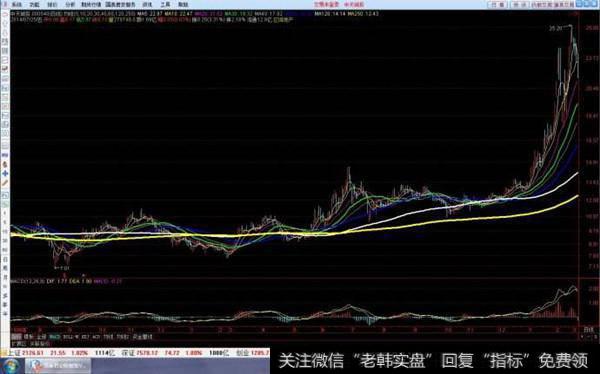This screenshot has height=374, width=600.
Task: Click the red icon above the blue plus
Action: (x=5, y=164)
